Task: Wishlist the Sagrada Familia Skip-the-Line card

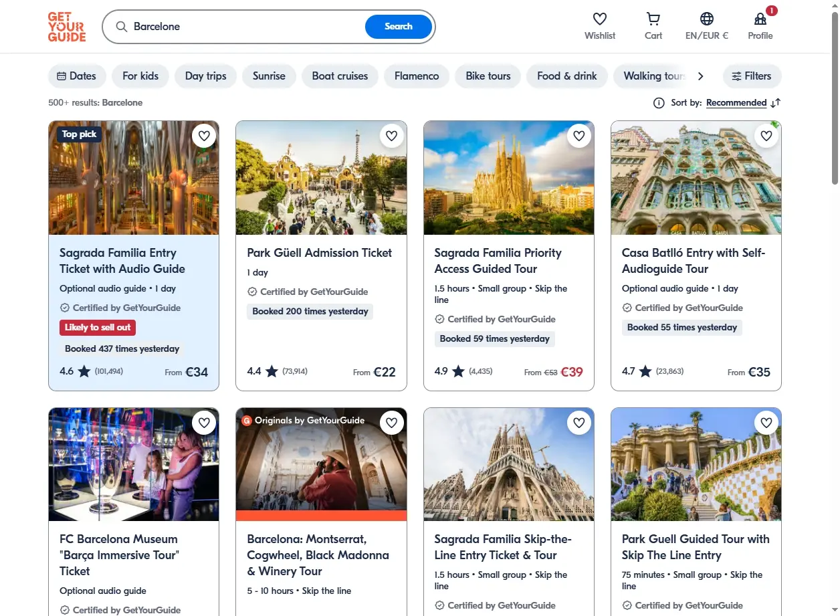Action: pos(579,423)
